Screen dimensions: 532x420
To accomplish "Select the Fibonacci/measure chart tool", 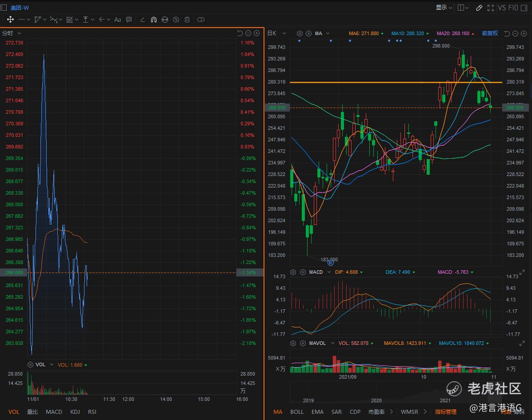I will pos(69,20).
